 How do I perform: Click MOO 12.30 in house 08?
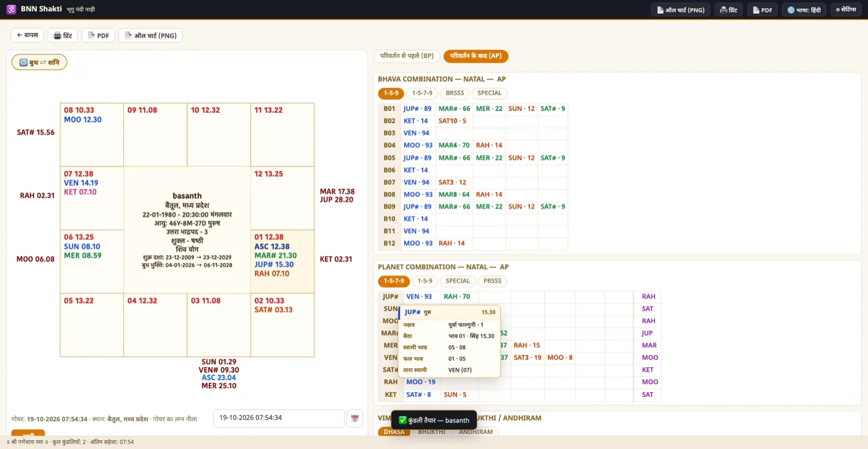tap(82, 120)
